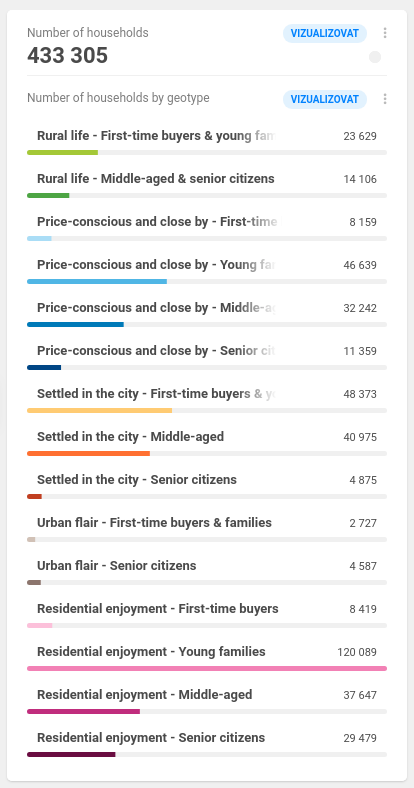
Task: Click the orange Settled in the city bar
Action: coord(88,453)
